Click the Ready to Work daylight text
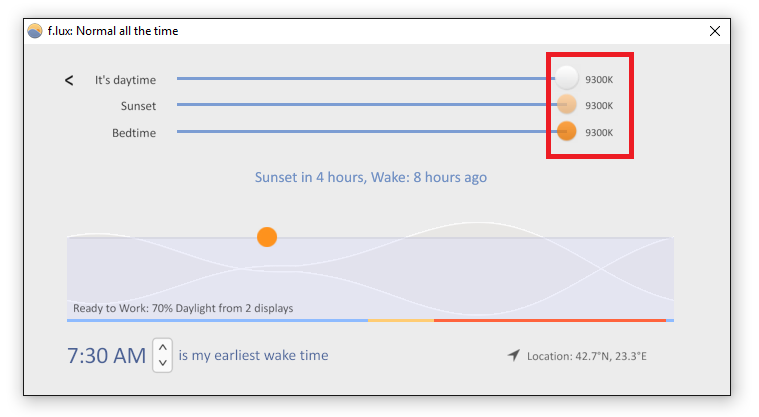759x417 pixels. (x=183, y=308)
